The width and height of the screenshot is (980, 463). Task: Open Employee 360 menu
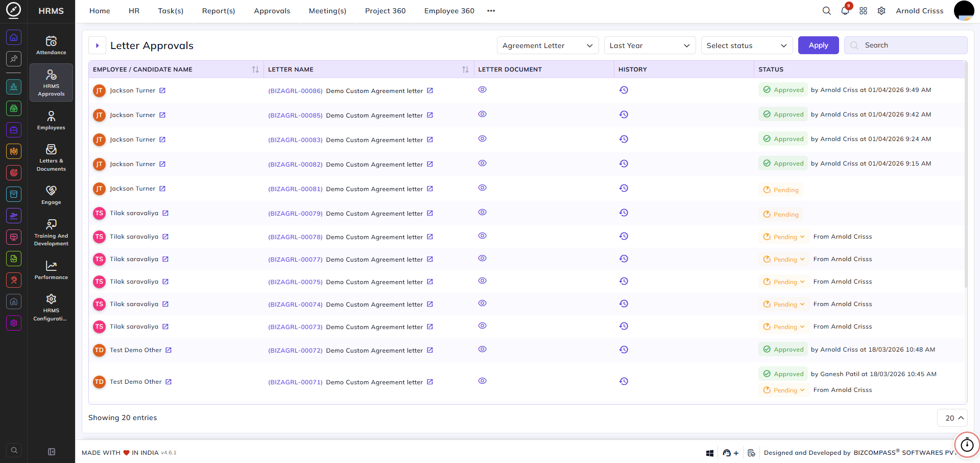(449, 11)
